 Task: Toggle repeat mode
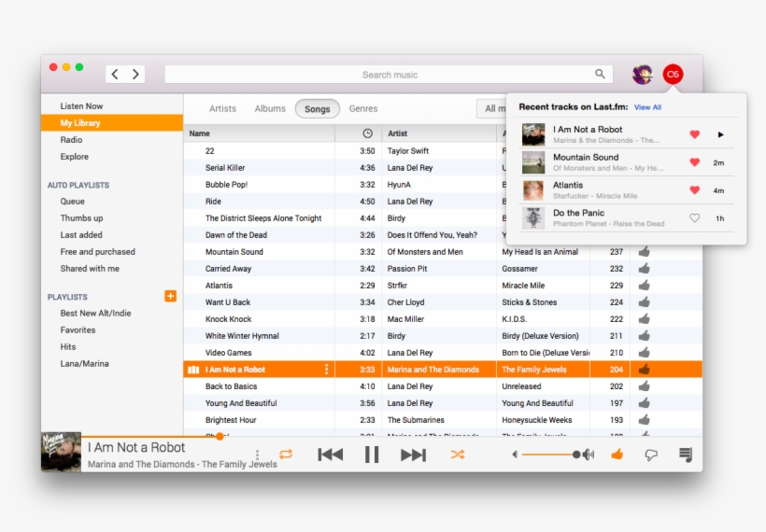[x=286, y=455]
